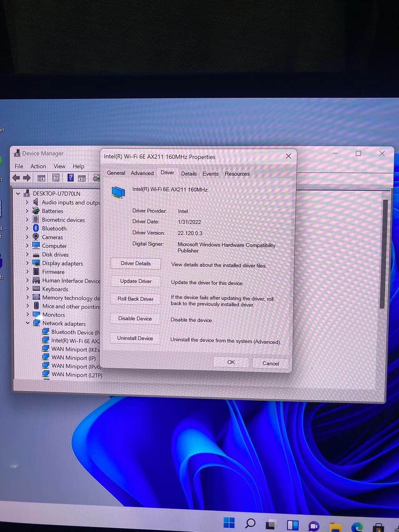
Task: Go back using the toolbar Back arrow
Action: tap(16, 178)
